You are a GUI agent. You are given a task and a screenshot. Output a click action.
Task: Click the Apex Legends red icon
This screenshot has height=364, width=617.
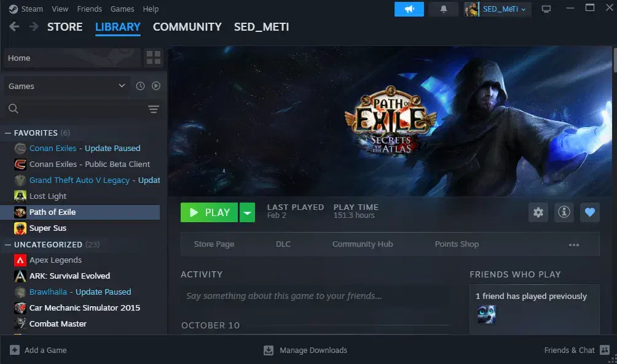click(20, 260)
